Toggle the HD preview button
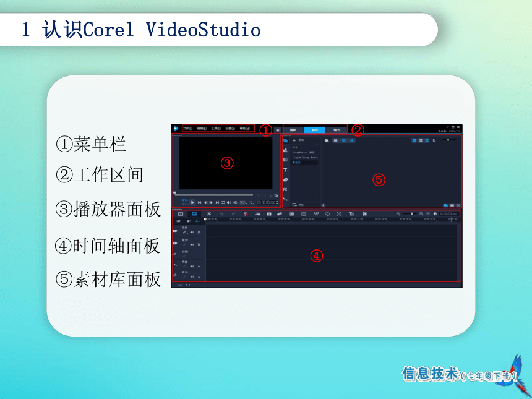The width and height of the screenshot is (532, 399). point(235,202)
